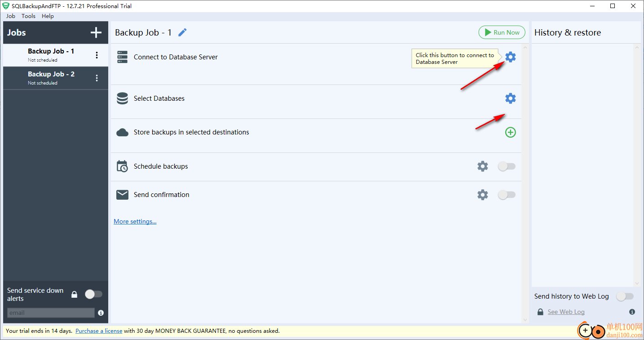Click the cloud icon beside Store backups

click(x=123, y=132)
